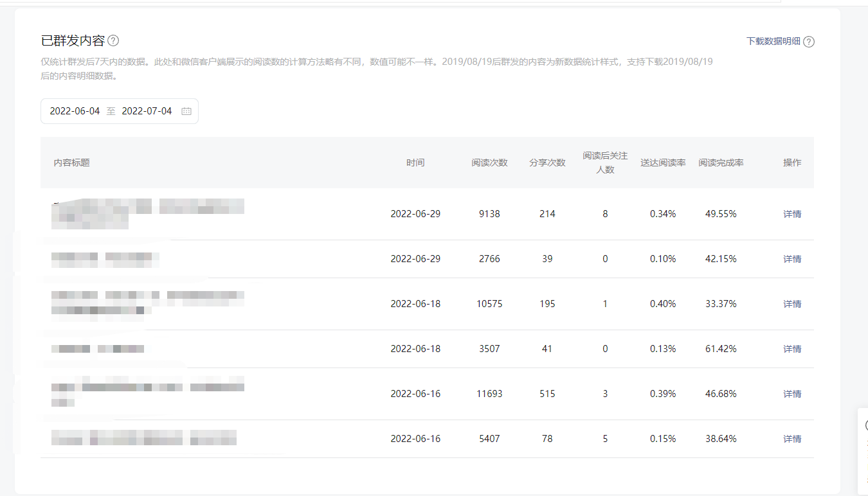The width and height of the screenshot is (868, 496).
Task: Click the 下载数据明细 link
Action: coord(773,41)
